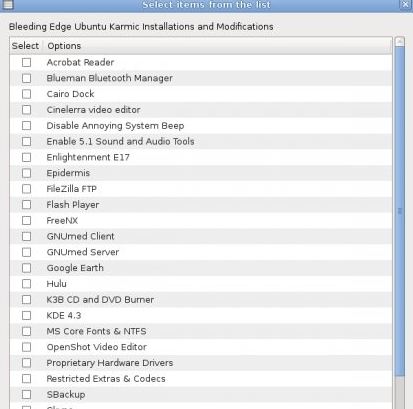Check the SBackup checkbox
The image size is (413, 409).
coord(26,395)
